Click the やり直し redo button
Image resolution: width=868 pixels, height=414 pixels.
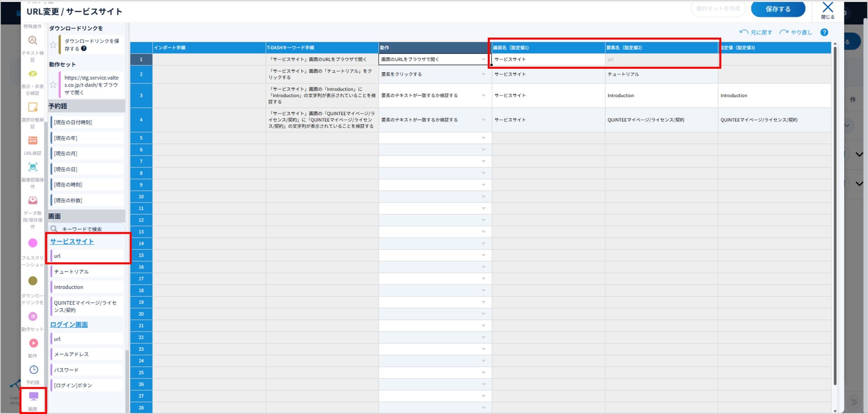[796, 33]
